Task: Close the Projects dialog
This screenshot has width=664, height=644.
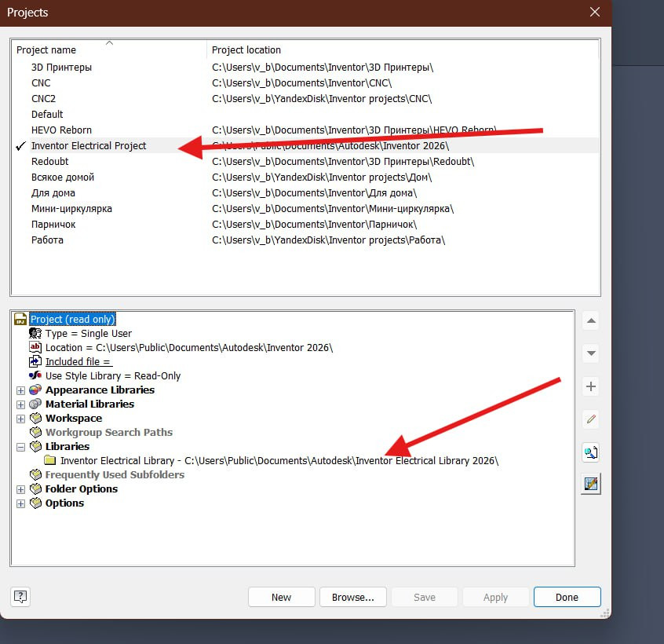Action: (595, 12)
